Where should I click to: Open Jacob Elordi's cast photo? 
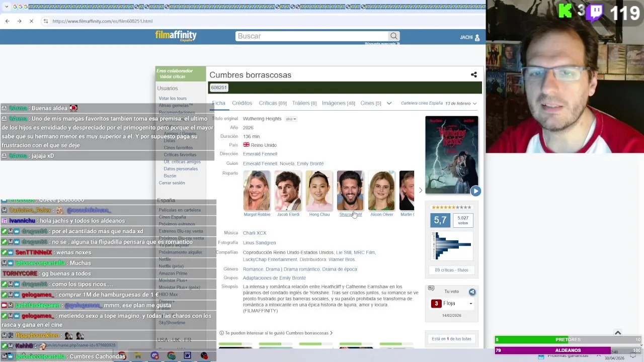click(288, 191)
